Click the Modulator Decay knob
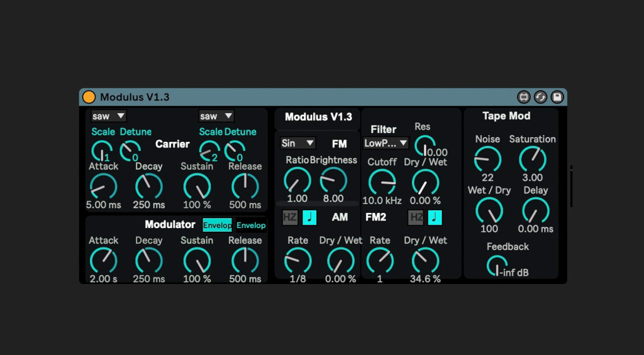Image resolution: width=644 pixels, height=355 pixels. [149, 261]
